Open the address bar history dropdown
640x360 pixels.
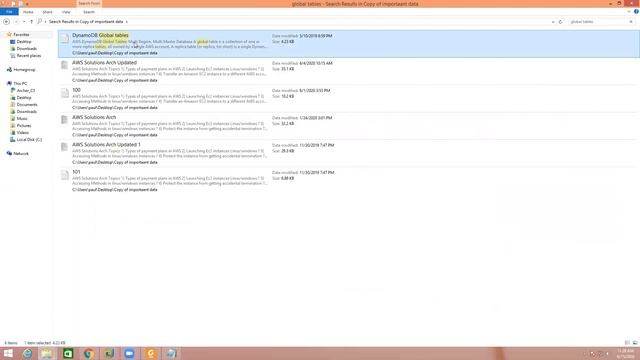click(553, 22)
